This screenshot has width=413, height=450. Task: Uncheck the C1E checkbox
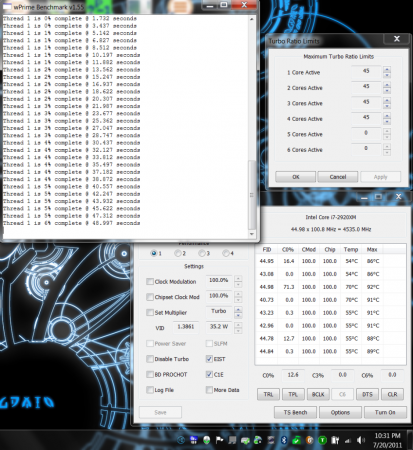209,374
